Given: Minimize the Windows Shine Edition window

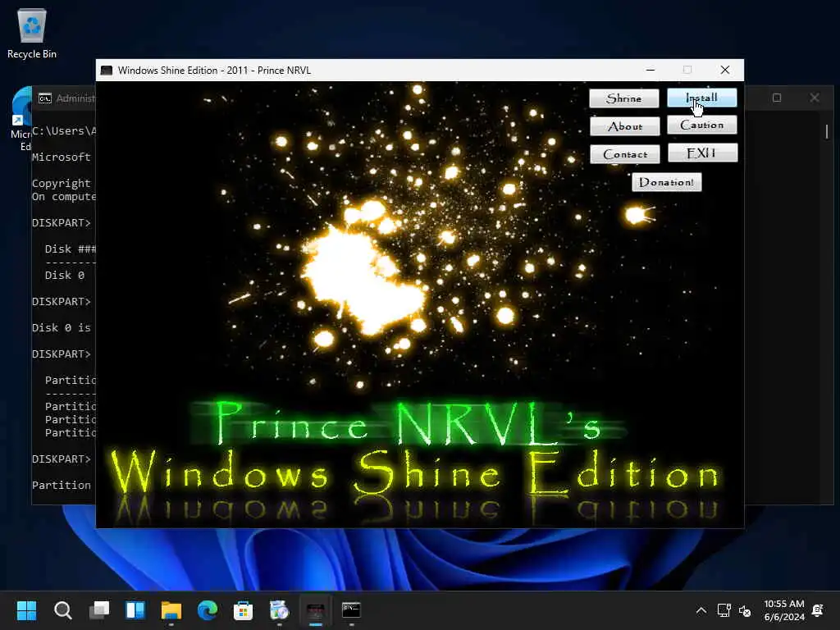Looking at the screenshot, I should coord(651,71).
